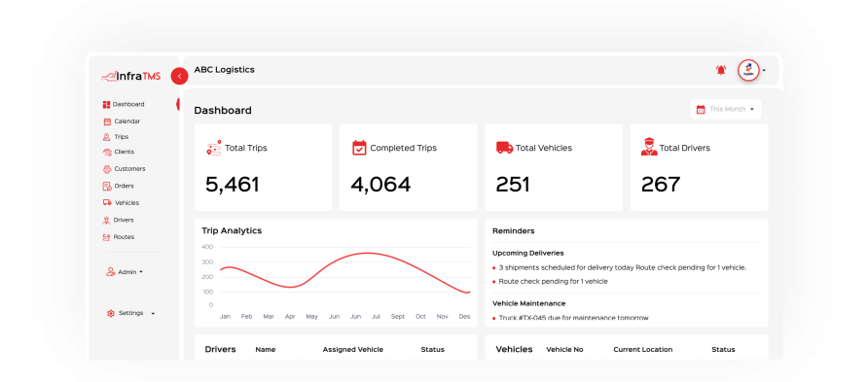Click the Total Trips route icon

214,148
